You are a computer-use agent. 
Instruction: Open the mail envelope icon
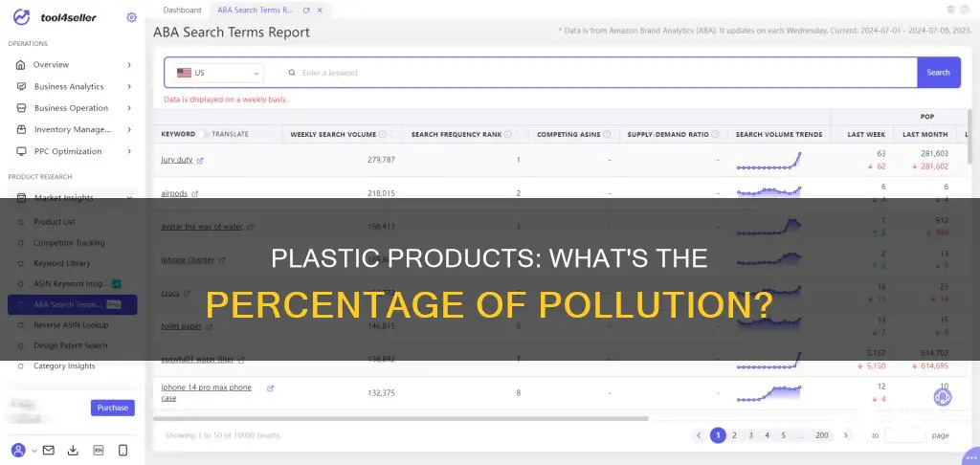click(48, 450)
